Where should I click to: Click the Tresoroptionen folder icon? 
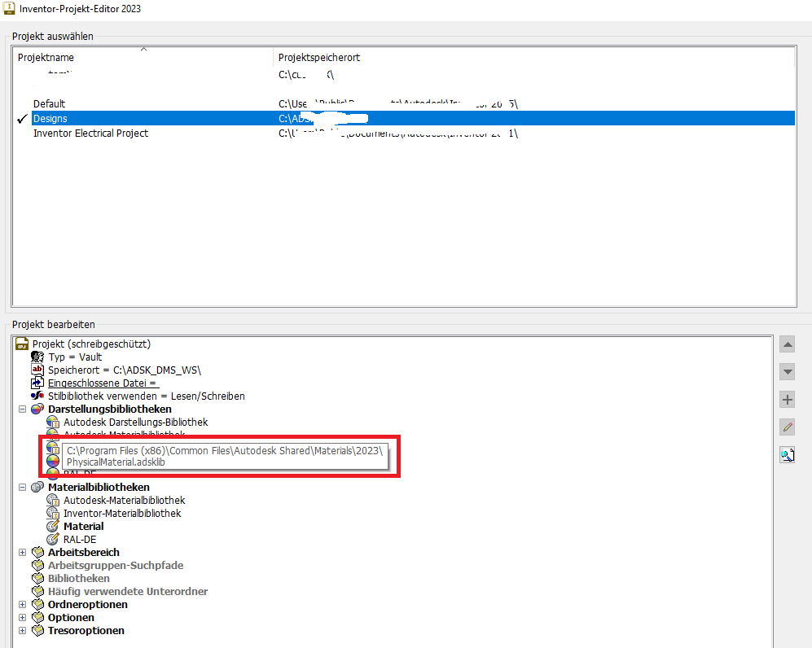(37, 630)
